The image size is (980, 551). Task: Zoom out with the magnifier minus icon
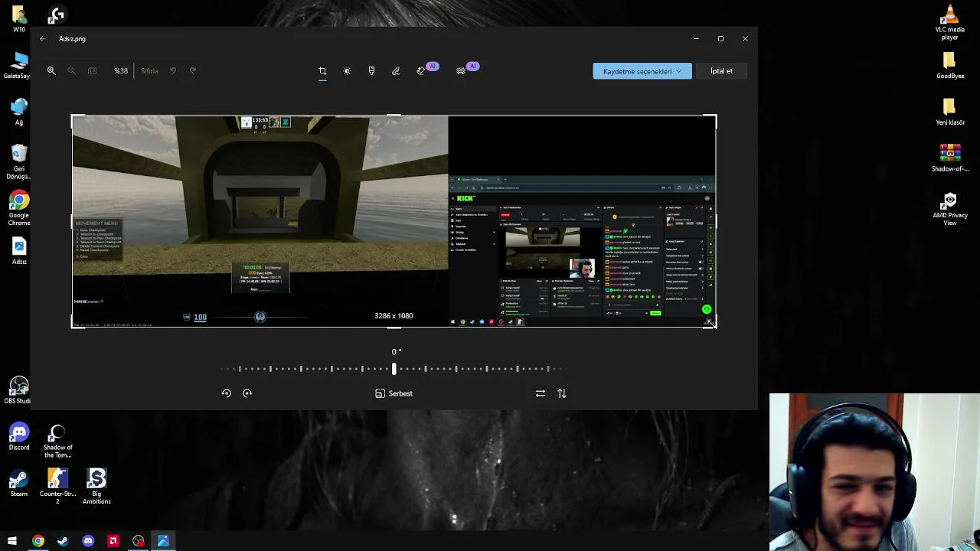tap(71, 70)
